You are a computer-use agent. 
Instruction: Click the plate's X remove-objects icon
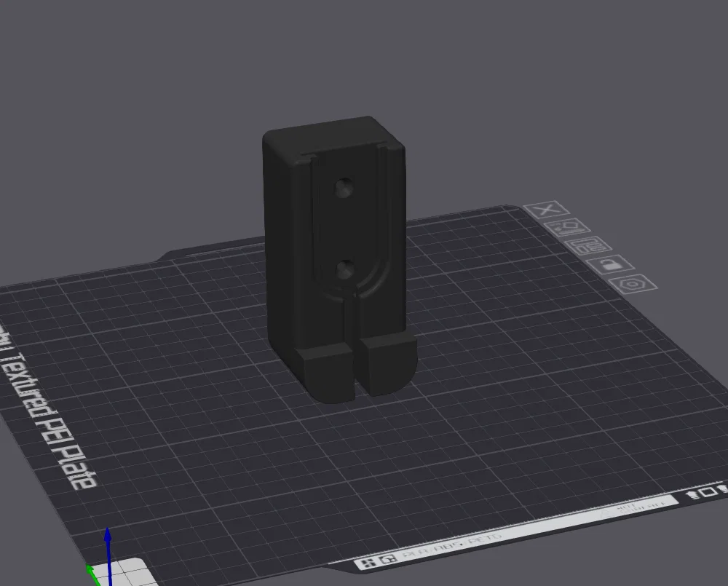547,210
